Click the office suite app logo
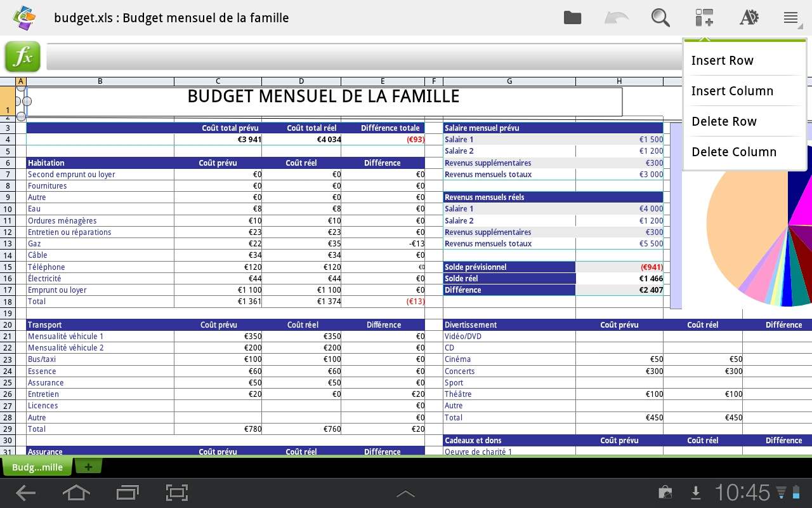This screenshot has height=508, width=812. pos(24,18)
